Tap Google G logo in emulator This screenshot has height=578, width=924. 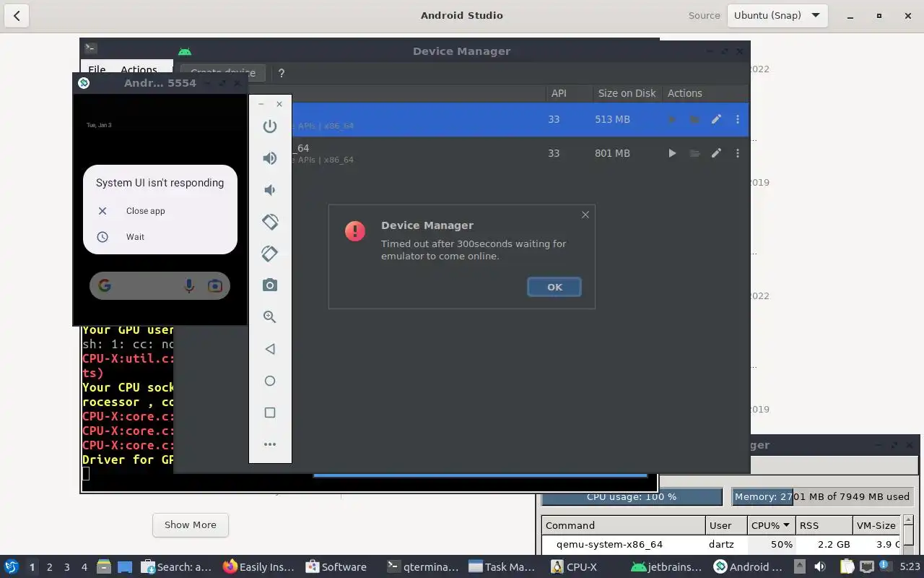point(105,285)
